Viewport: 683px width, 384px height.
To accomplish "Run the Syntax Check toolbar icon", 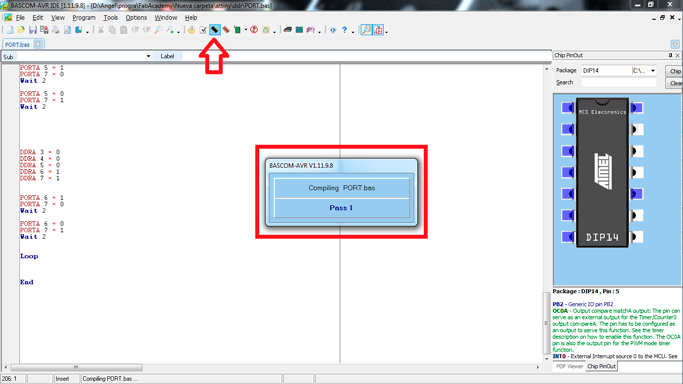I will click(x=191, y=30).
